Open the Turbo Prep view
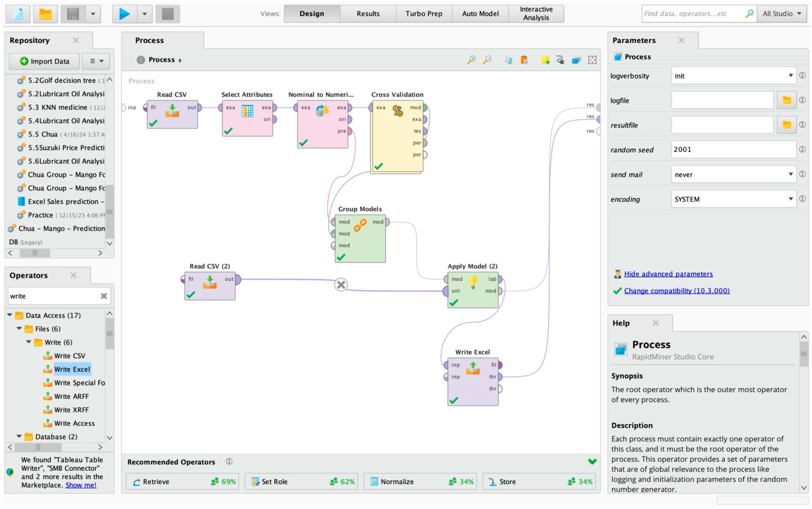This screenshot has height=509, width=812. click(x=423, y=14)
